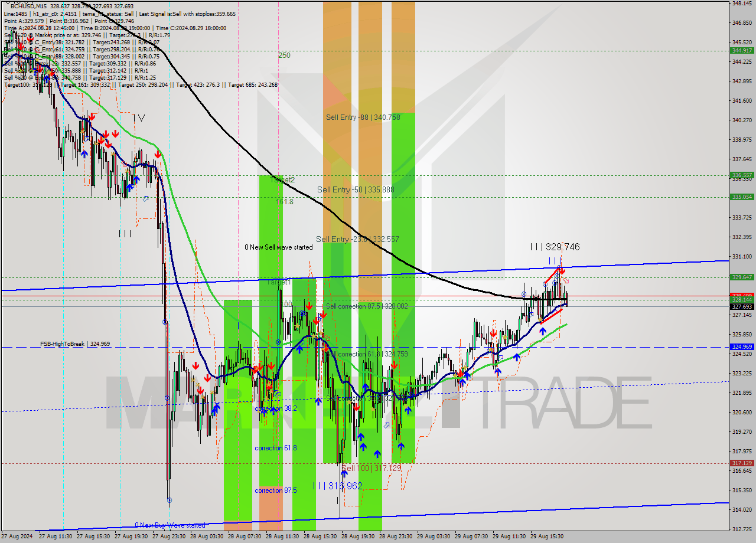Select the 'Sell correction 61.8 | 324.759' label
The image size is (756, 543).
pyautogui.click(x=368, y=354)
